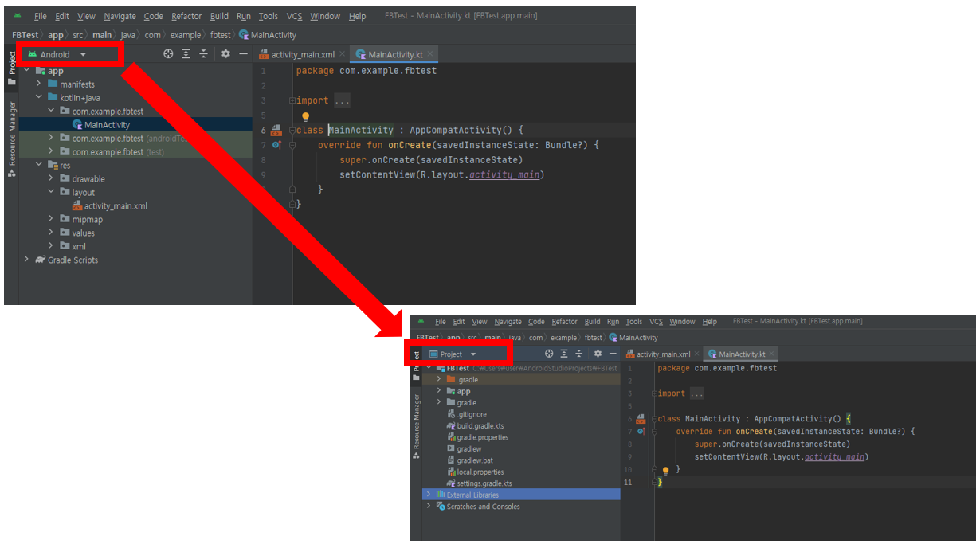Expand External Libraries node in lower window

point(428,495)
